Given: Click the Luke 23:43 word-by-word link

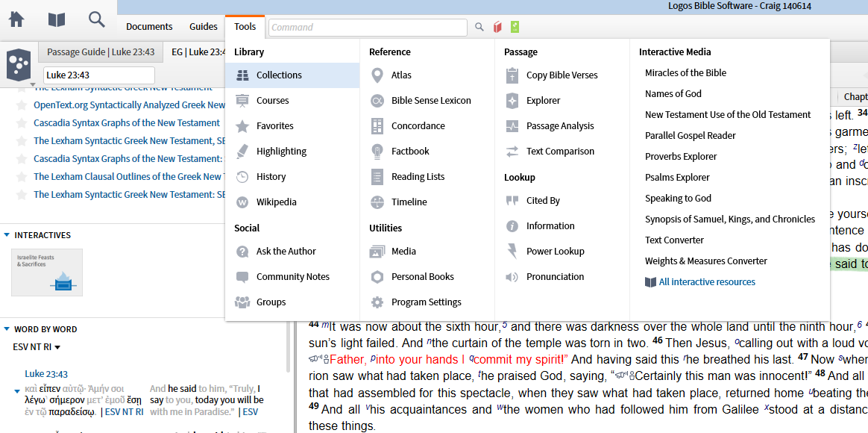Looking at the screenshot, I should tap(46, 374).
